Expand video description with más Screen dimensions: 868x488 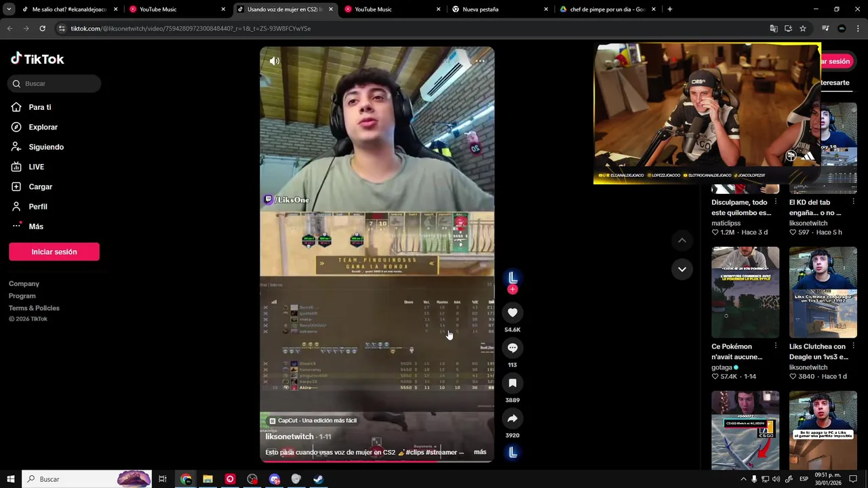tap(480, 452)
